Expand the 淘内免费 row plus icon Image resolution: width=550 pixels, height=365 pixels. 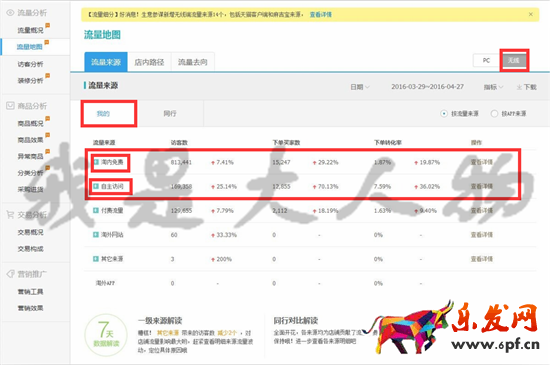[x=96, y=162]
